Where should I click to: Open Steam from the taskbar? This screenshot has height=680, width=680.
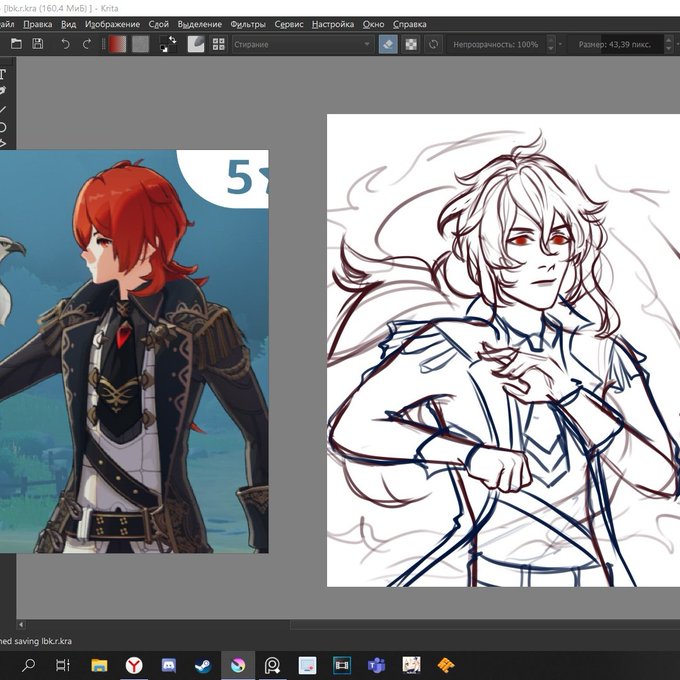[203, 665]
